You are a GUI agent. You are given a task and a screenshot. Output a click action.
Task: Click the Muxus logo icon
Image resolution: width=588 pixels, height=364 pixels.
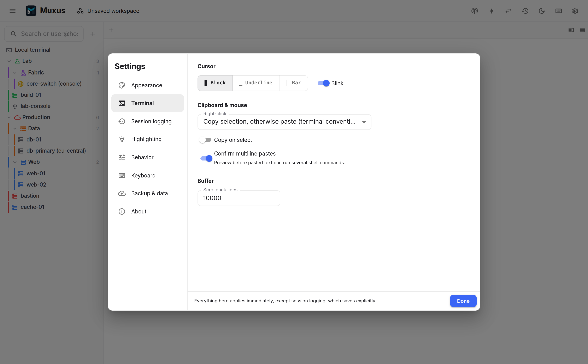[x=31, y=11]
